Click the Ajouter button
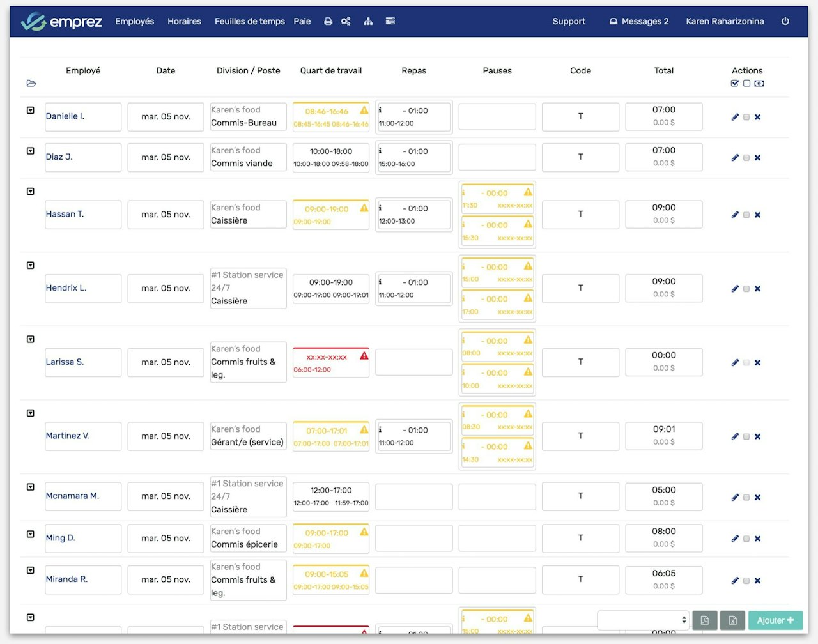This screenshot has width=818, height=644. pos(775,620)
